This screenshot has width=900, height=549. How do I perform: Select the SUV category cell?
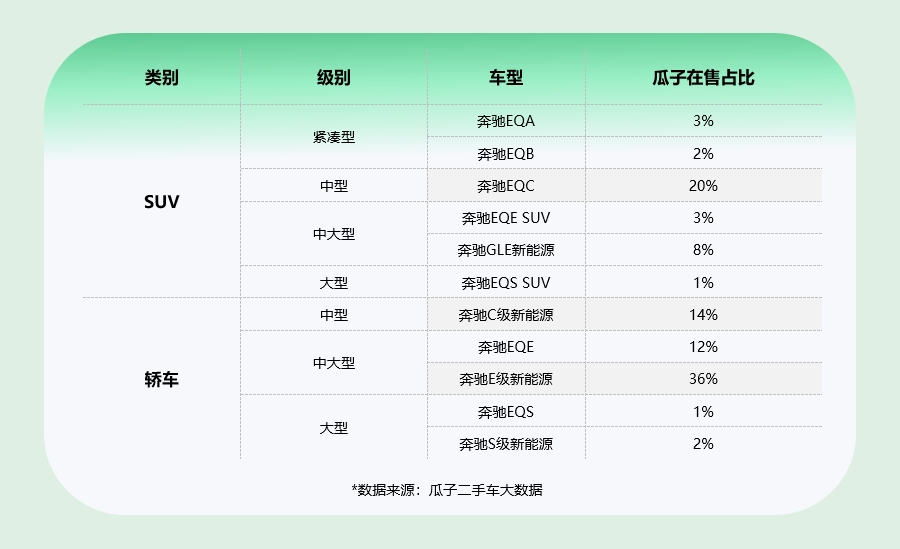161,201
